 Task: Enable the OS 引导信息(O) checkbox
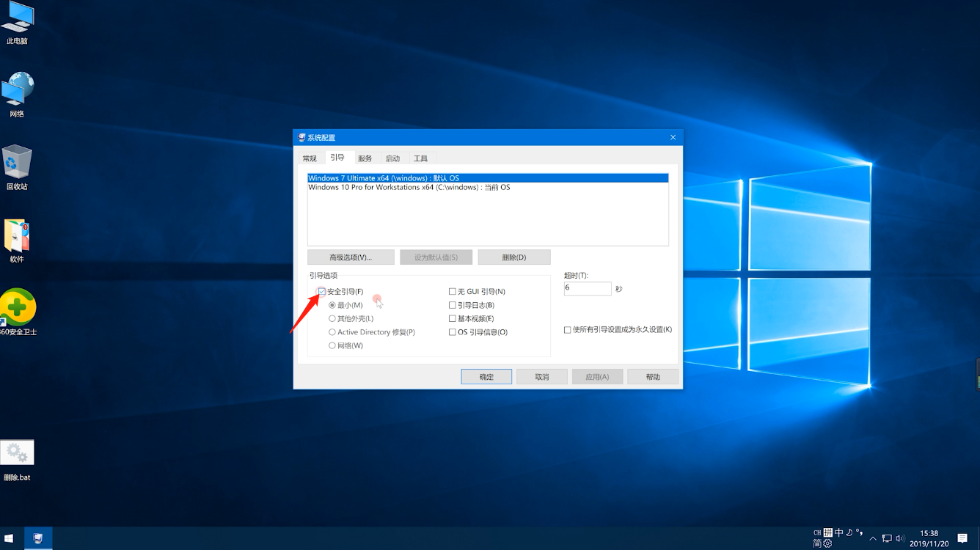[x=453, y=332]
